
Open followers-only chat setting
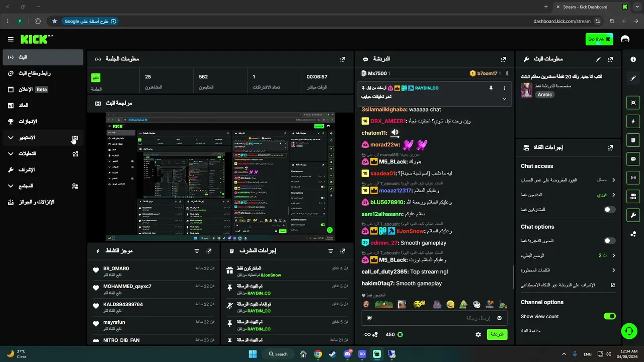[x=568, y=195]
